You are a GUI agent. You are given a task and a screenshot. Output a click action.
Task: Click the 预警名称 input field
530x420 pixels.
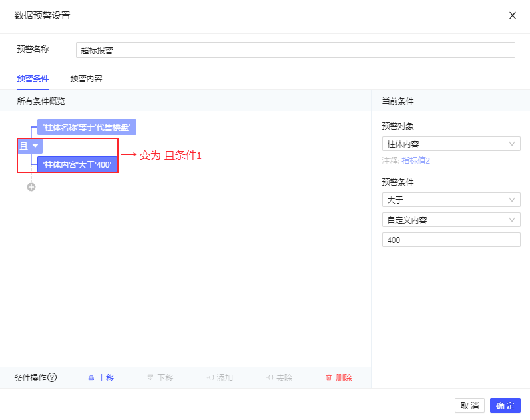coord(295,50)
